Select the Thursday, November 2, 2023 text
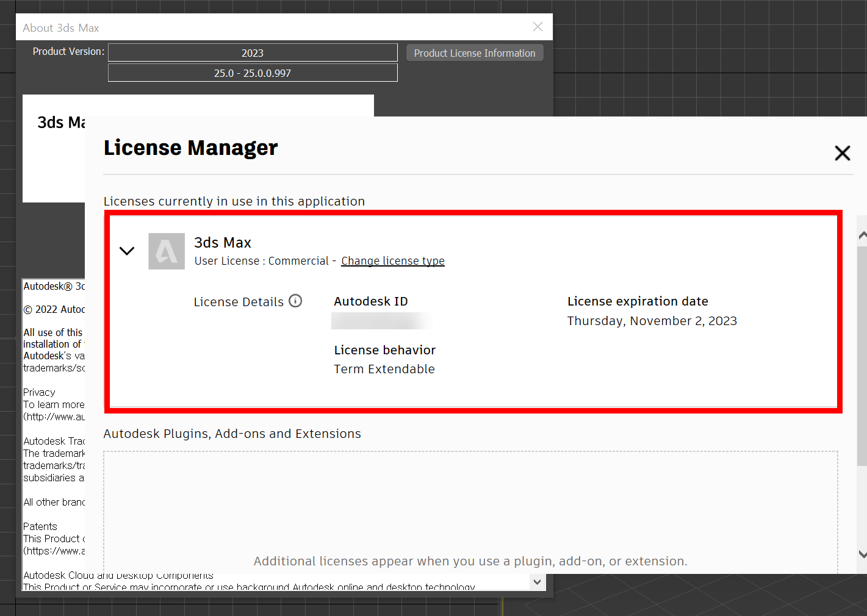The width and height of the screenshot is (867, 616). point(652,321)
